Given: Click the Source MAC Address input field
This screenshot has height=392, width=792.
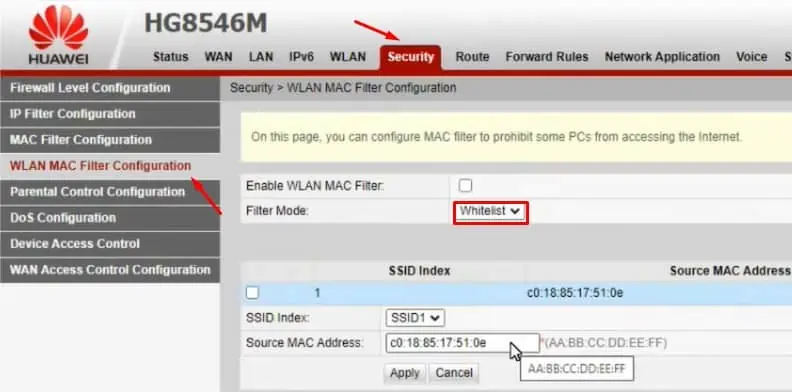Looking at the screenshot, I should click(462, 343).
